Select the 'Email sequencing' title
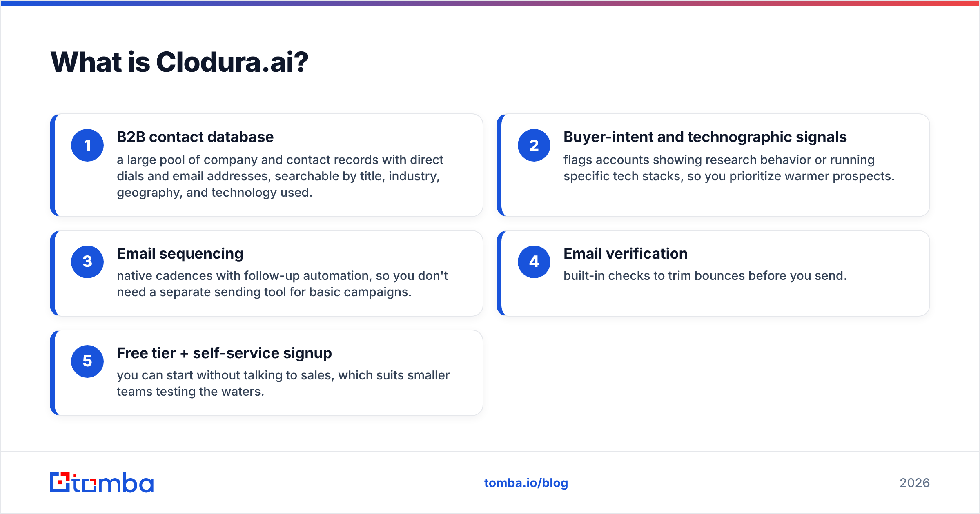The width and height of the screenshot is (980, 514). (x=180, y=254)
